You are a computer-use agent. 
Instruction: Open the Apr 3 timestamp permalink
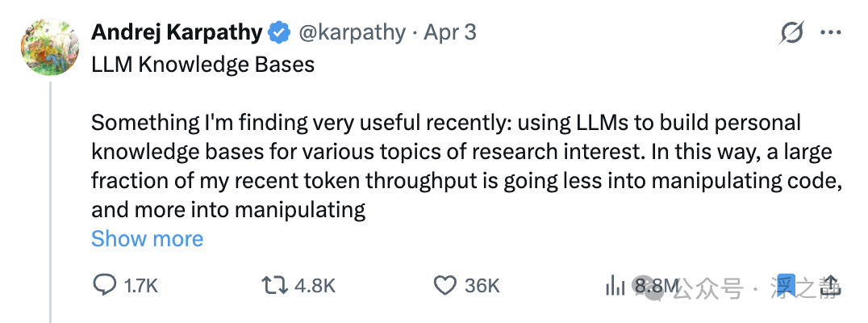point(450,33)
